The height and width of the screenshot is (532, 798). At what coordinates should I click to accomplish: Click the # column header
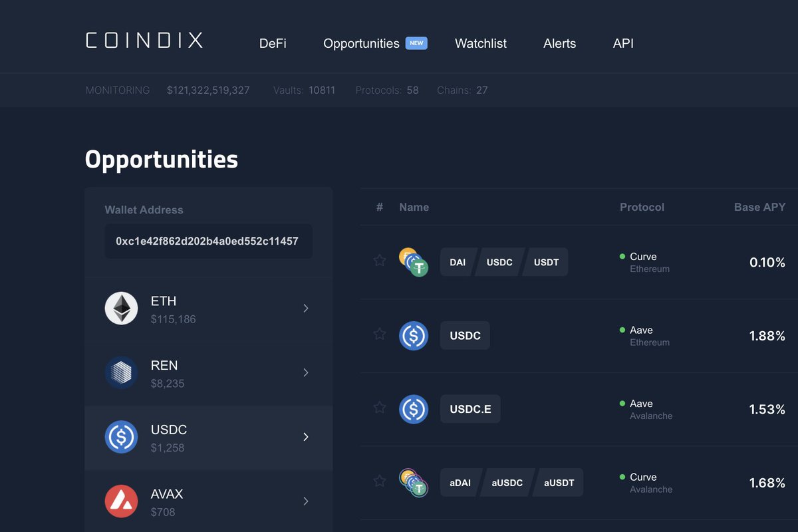tap(380, 207)
